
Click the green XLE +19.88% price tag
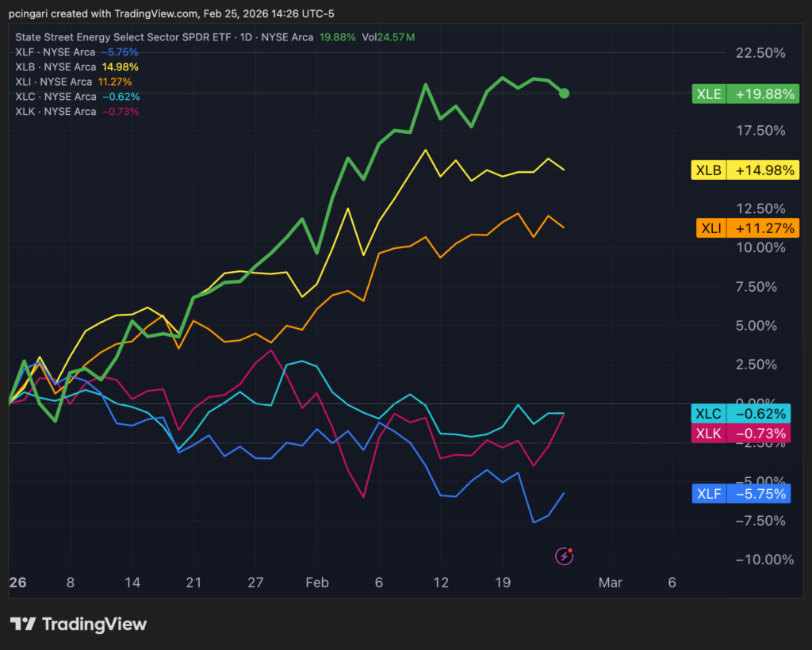745,94
